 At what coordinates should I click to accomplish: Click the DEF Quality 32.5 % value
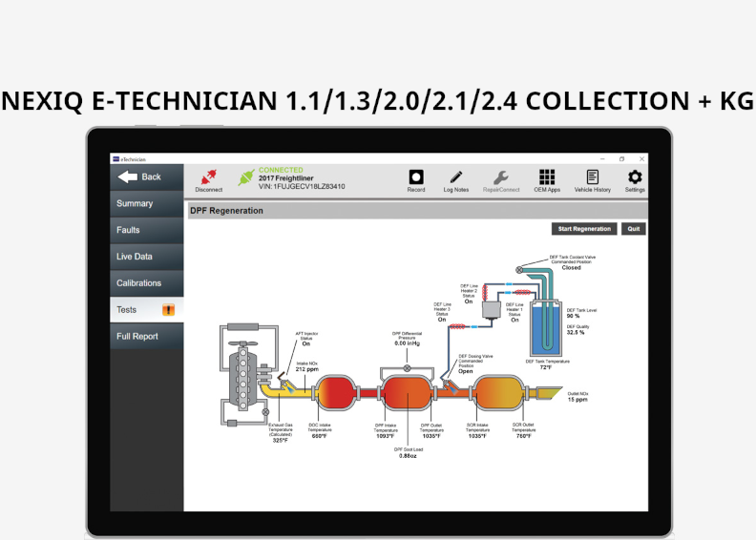[576, 332]
